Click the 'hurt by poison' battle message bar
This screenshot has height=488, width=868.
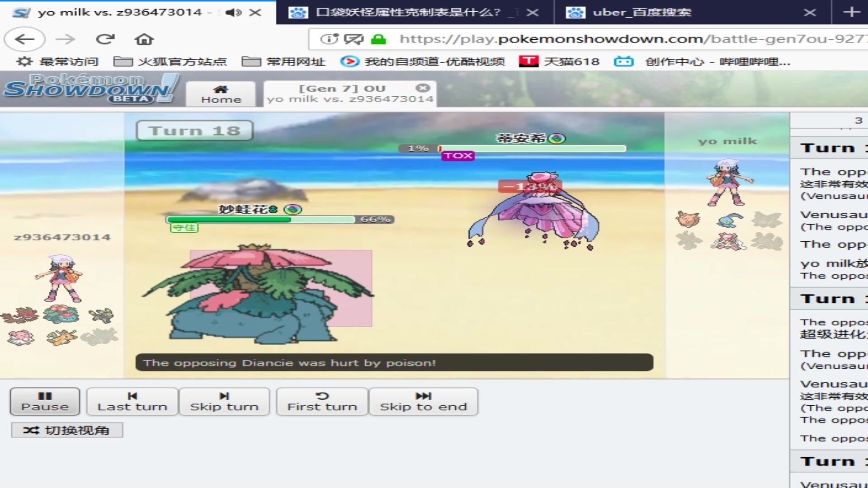coord(394,362)
